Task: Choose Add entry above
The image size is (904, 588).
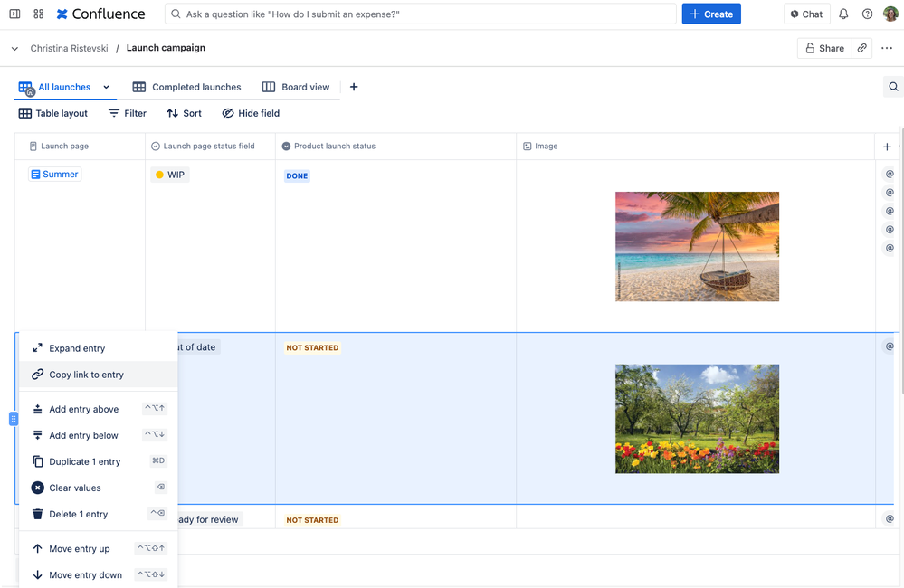Action: [x=98, y=409]
